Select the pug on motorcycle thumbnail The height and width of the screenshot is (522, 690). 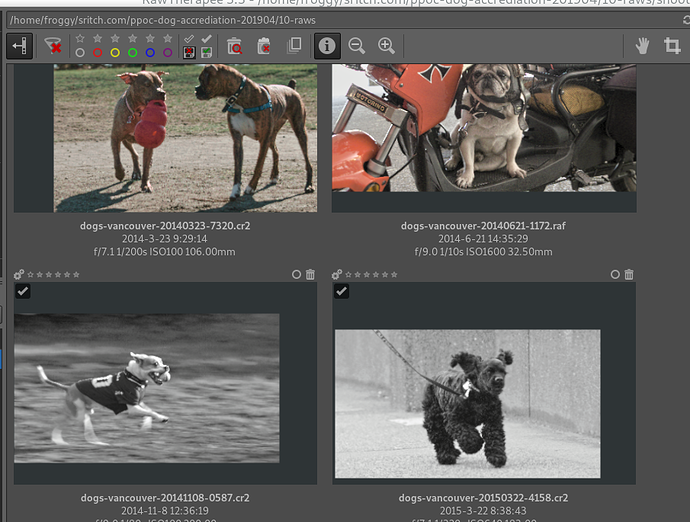[x=484, y=128]
